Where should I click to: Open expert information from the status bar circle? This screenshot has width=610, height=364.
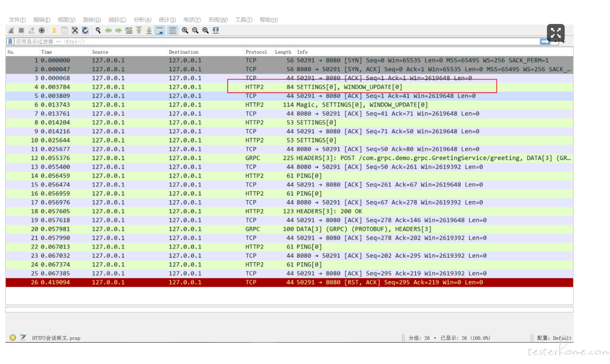click(13, 338)
